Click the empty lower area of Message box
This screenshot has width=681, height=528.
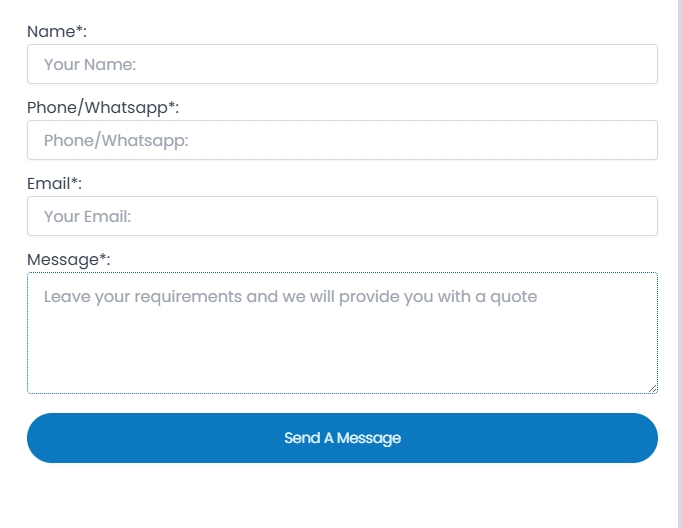coord(342,356)
